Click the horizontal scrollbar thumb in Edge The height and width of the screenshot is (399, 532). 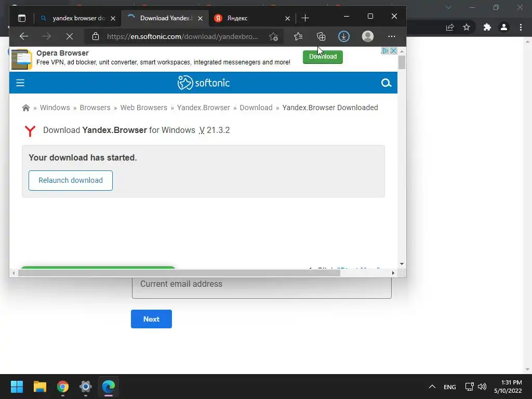(179, 273)
